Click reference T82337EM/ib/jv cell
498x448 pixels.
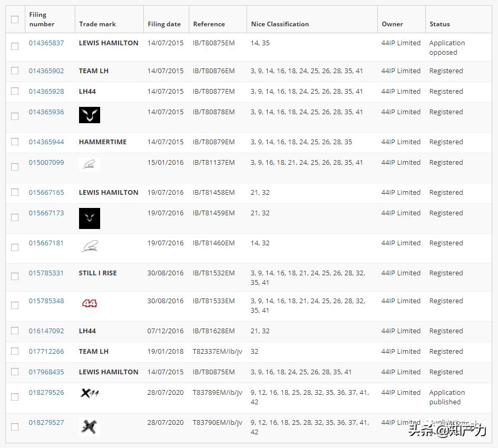coord(218,352)
